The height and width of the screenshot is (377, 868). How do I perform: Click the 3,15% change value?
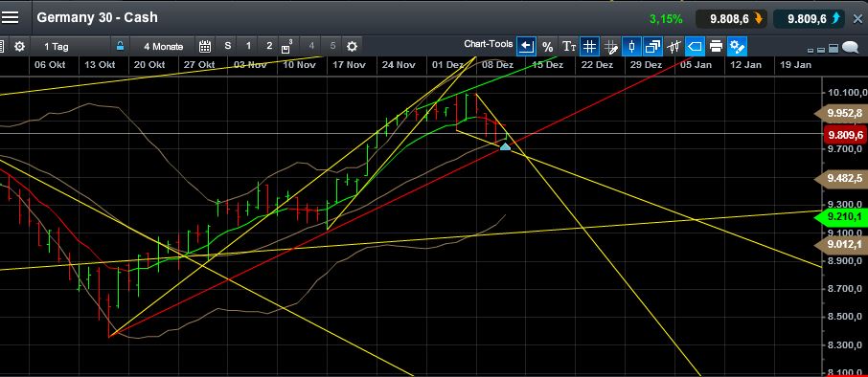[x=666, y=19]
